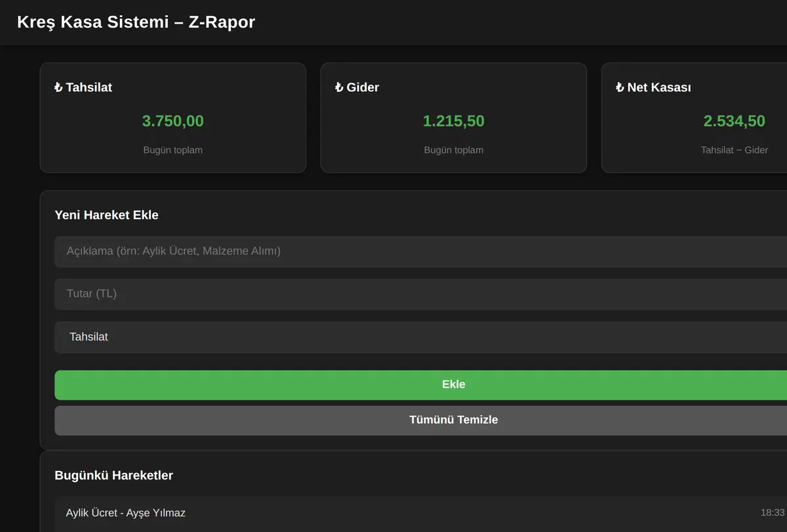Select the 1.215,50 Gider total
Screen dimensions: 787x532
(x=454, y=121)
